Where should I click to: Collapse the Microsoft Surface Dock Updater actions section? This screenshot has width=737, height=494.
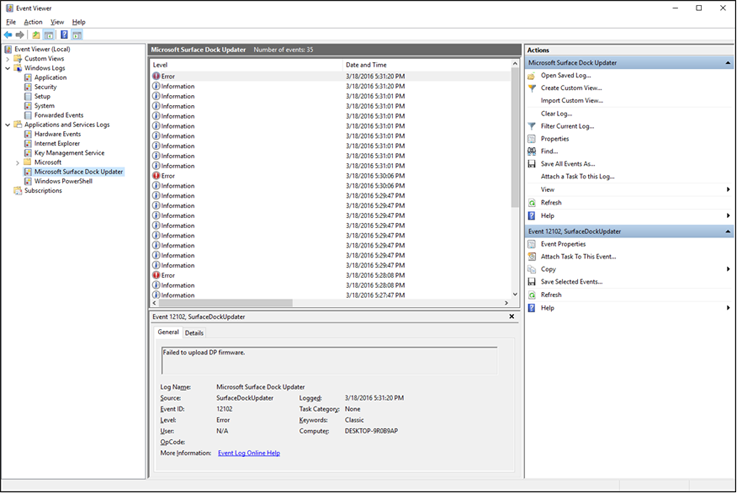[x=727, y=63]
